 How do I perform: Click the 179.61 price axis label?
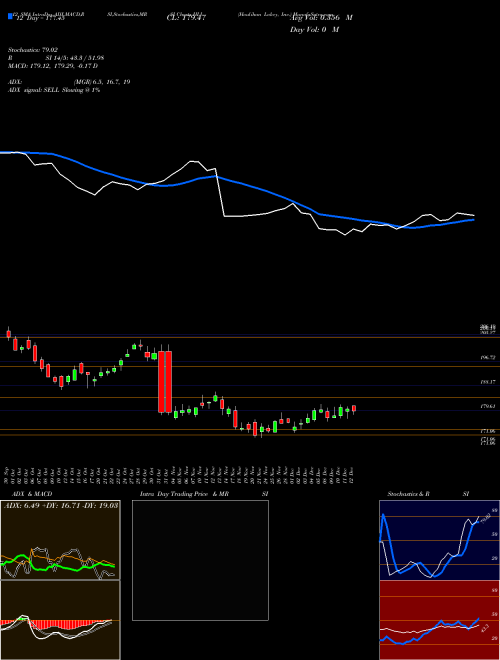tap(488, 406)
